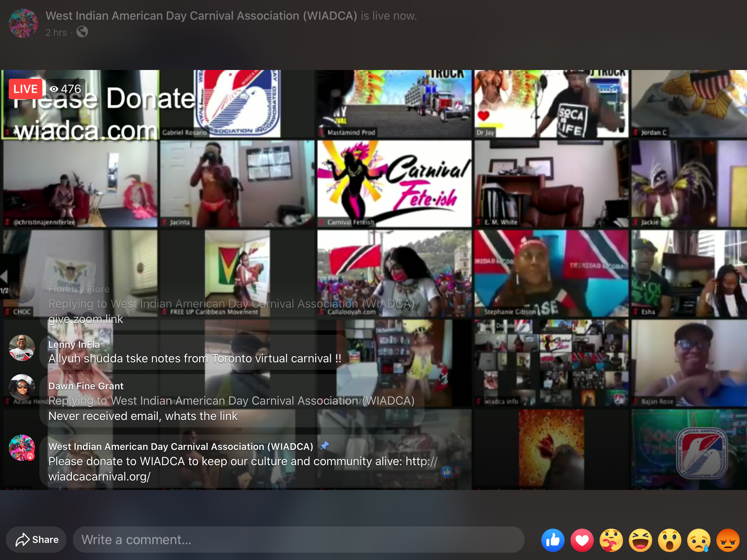Click Floretry Flore commenter name

(79, 289)
